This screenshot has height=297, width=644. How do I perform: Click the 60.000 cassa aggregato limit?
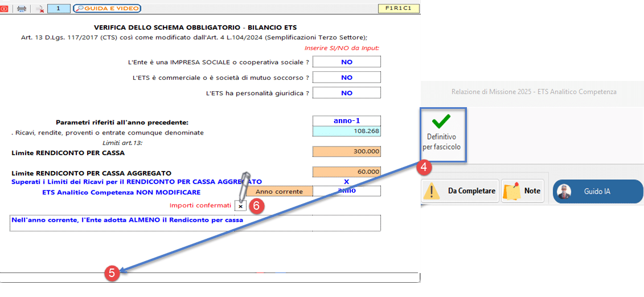click(x=347, y=172)
